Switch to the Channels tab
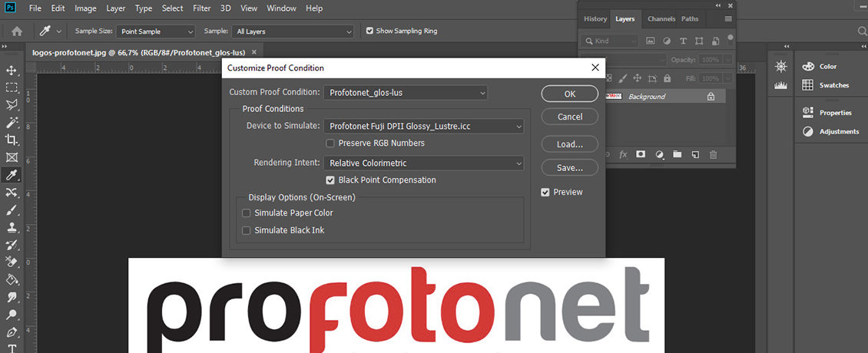Screen dimensions: 868x353 (x=661, y=18)
